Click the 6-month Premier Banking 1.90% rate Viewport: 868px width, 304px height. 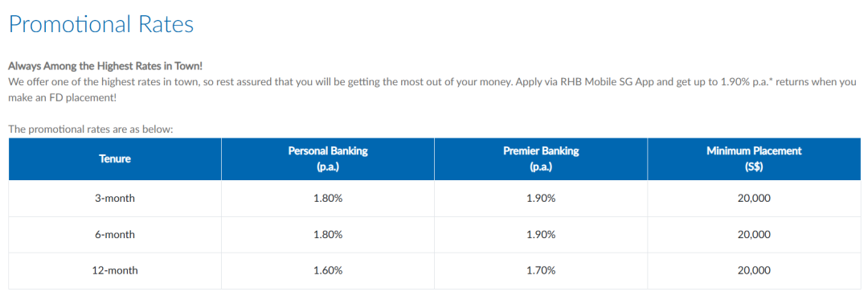(541, 235)
